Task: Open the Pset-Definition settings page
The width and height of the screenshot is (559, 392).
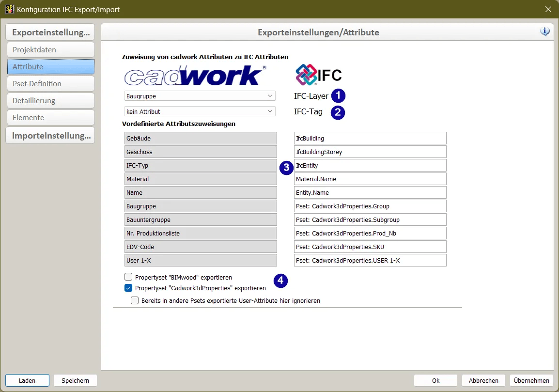Action: point(50,83)
